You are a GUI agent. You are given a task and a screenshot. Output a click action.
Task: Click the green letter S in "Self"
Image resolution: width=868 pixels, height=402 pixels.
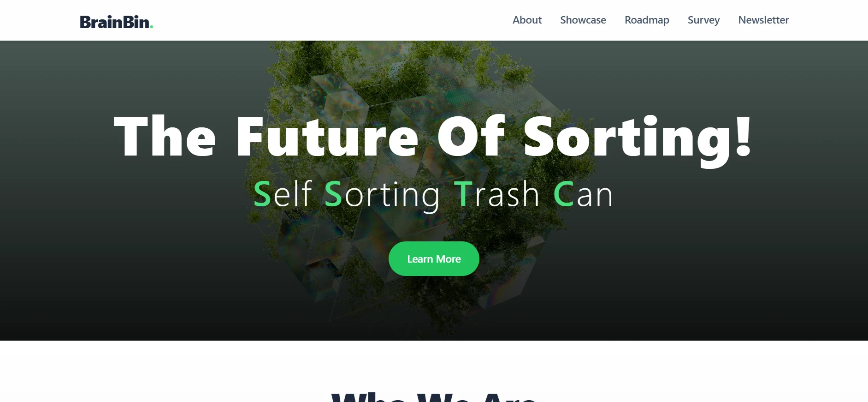[x=262, y=194]
